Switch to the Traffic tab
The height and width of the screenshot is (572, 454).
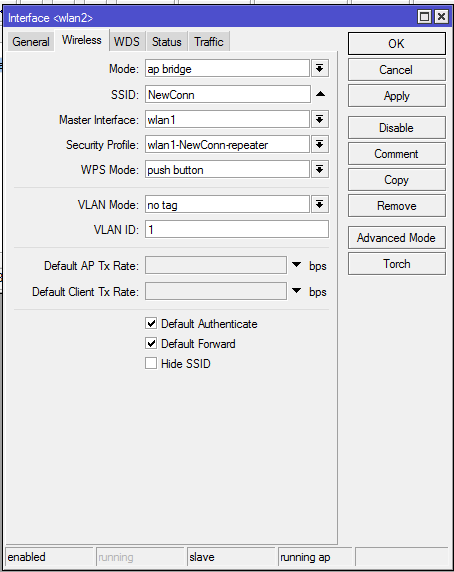point(209,42)
